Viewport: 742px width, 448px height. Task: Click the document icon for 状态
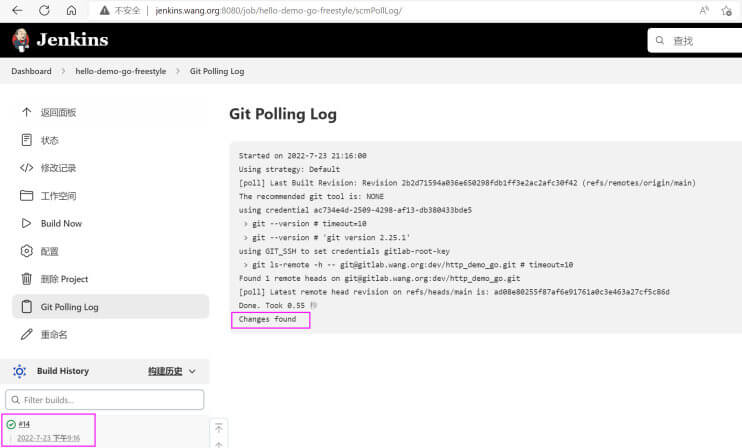pyautogui.click(x=26, y=140)
